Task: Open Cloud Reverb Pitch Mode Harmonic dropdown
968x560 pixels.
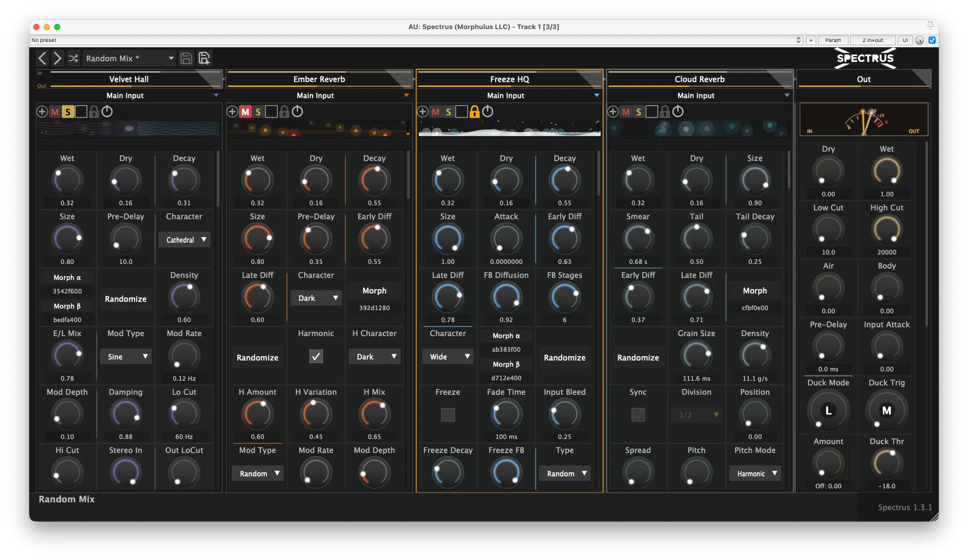Action: (755, 473)
